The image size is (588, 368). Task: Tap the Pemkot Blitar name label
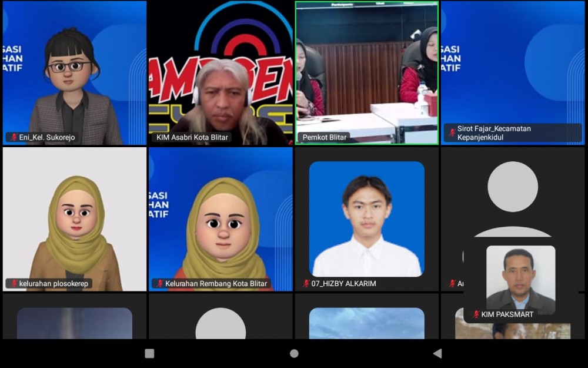[x=325, y=137]
